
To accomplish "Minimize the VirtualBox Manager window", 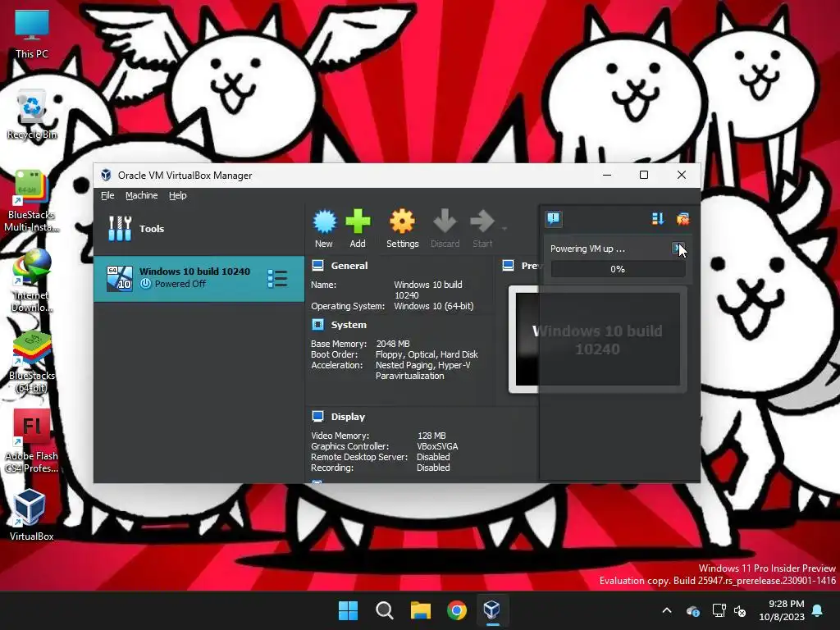I will point(607,176).
